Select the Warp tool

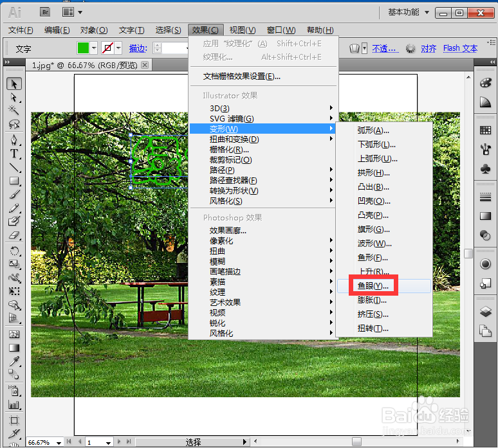tap(14, 278)
